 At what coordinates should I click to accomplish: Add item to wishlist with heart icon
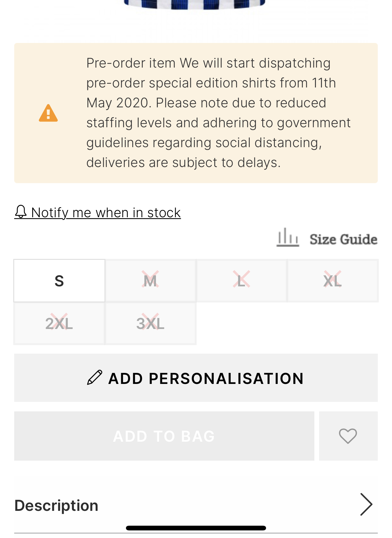coord(348,436)
